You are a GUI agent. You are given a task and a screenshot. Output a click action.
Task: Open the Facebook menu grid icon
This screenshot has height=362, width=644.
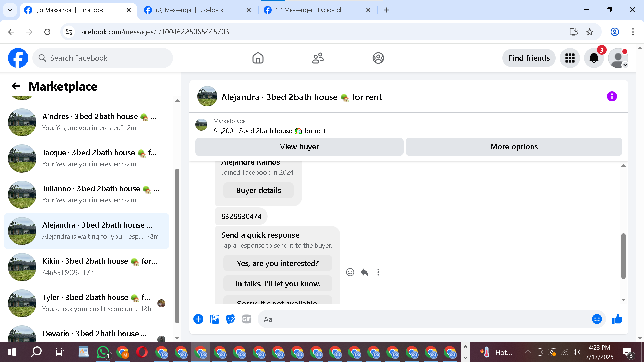[x=570, y=58]
